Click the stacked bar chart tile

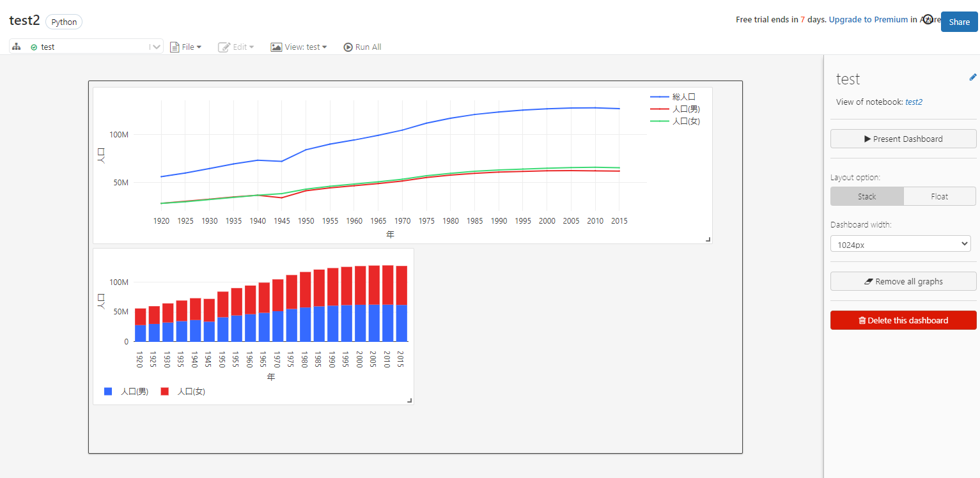pos(253,327)
